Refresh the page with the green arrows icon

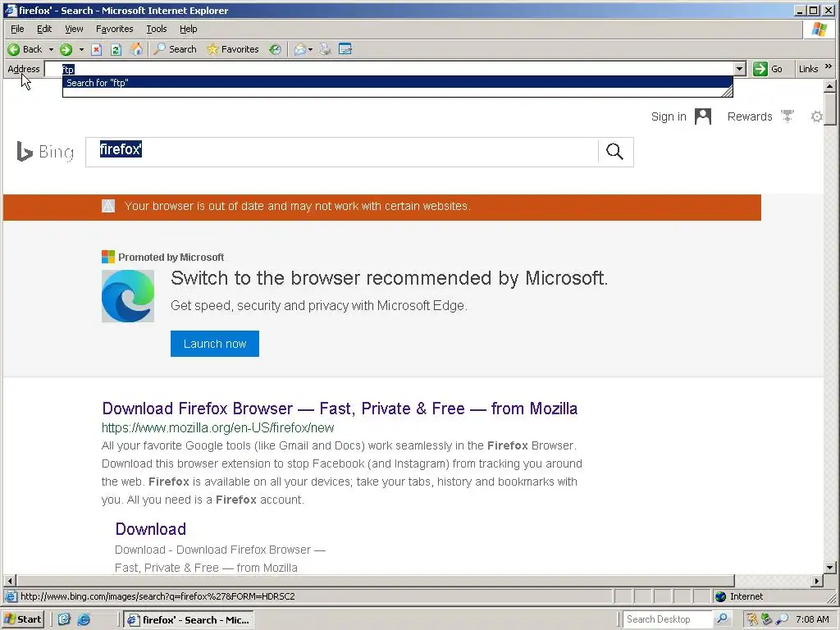point(116,49)
